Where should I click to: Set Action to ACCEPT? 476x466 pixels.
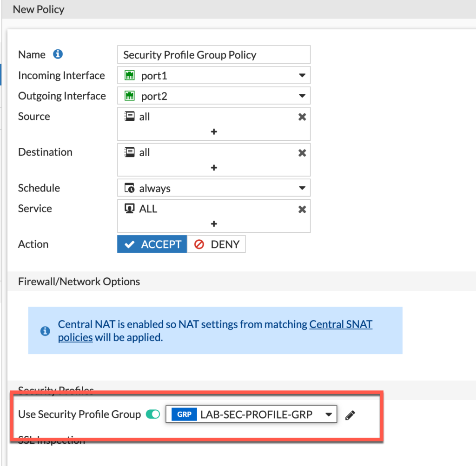tap(152, 244)
